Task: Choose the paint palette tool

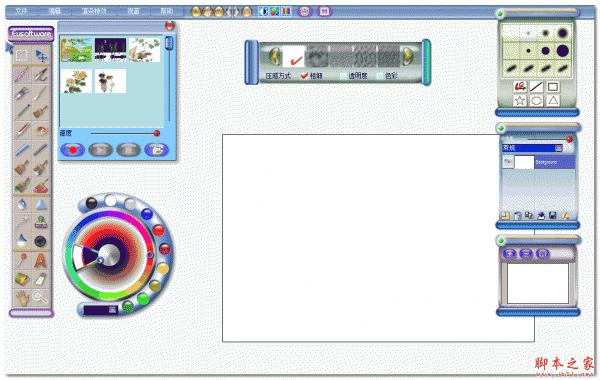Action: (41, 130)
